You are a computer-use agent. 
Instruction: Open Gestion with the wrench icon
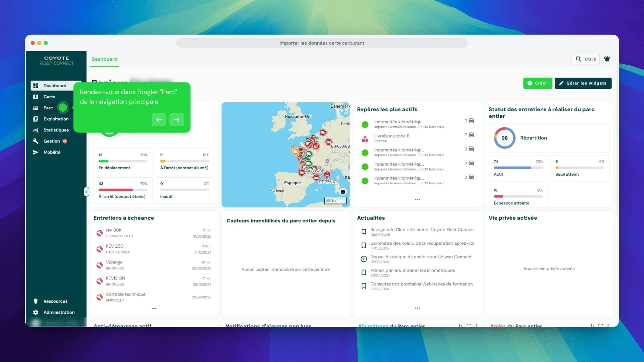pos(51,141)
